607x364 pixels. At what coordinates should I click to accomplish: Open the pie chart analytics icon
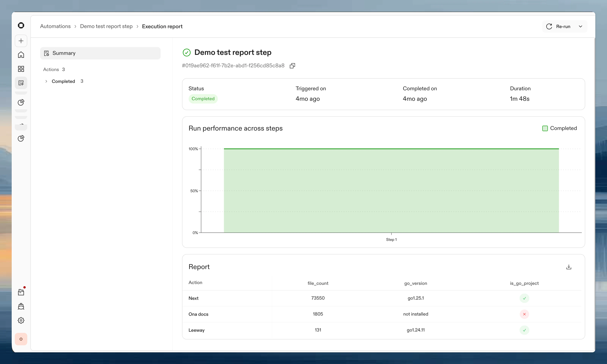click(21, 102)
